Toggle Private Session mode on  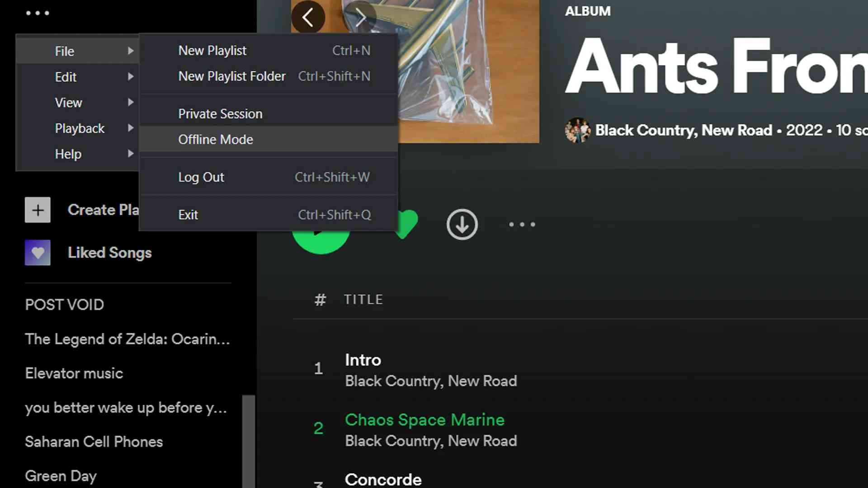[x=220, y=113]
